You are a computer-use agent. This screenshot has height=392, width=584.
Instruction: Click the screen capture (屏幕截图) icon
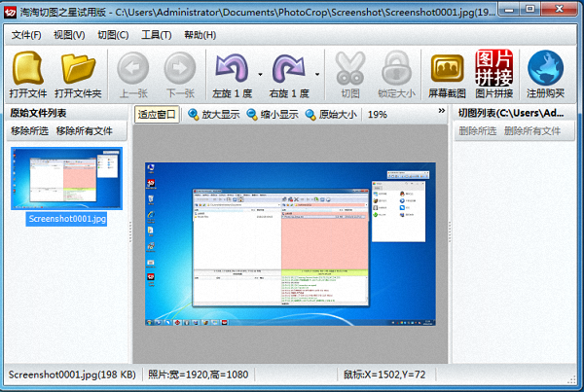[x=446, y=68]
